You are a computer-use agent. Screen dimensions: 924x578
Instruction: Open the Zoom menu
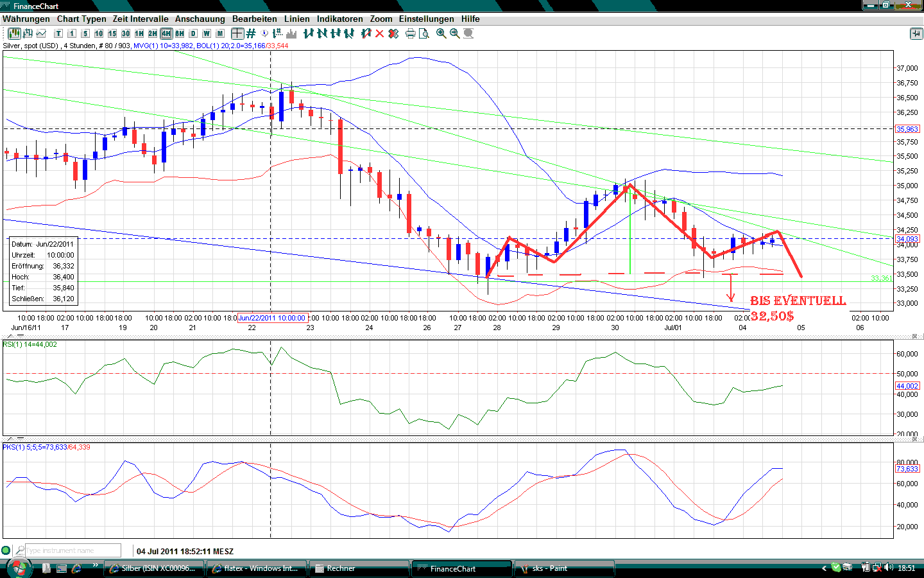pos(381,19)
